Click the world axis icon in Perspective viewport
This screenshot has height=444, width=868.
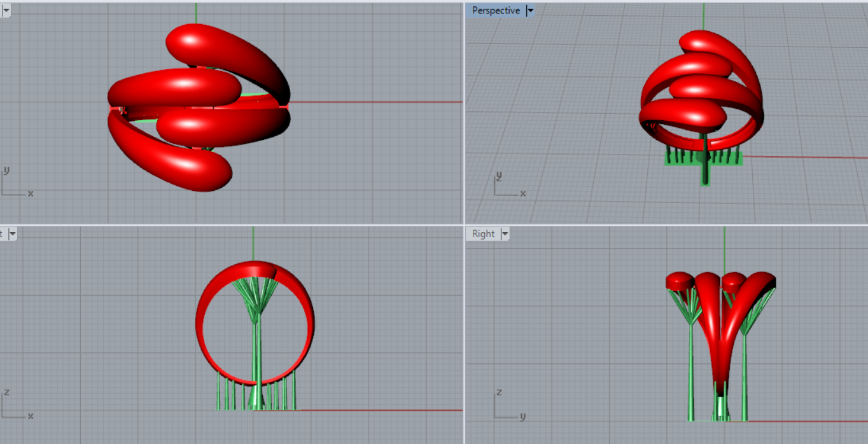pos(507,184)
